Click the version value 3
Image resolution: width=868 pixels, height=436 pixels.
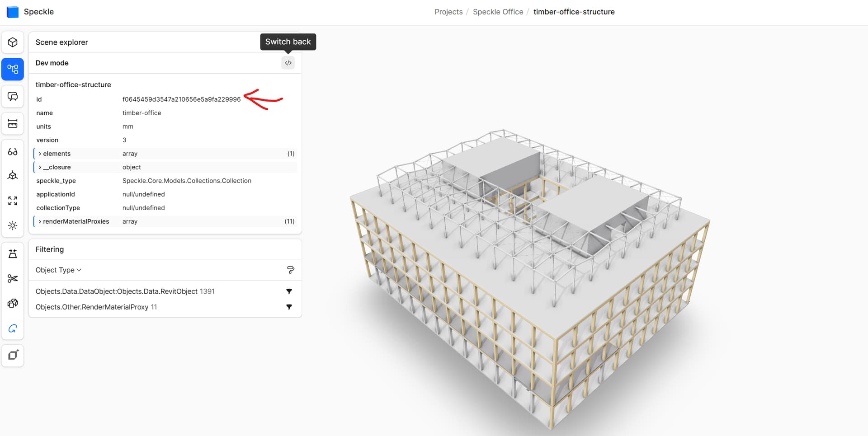(x=124, y=140)
